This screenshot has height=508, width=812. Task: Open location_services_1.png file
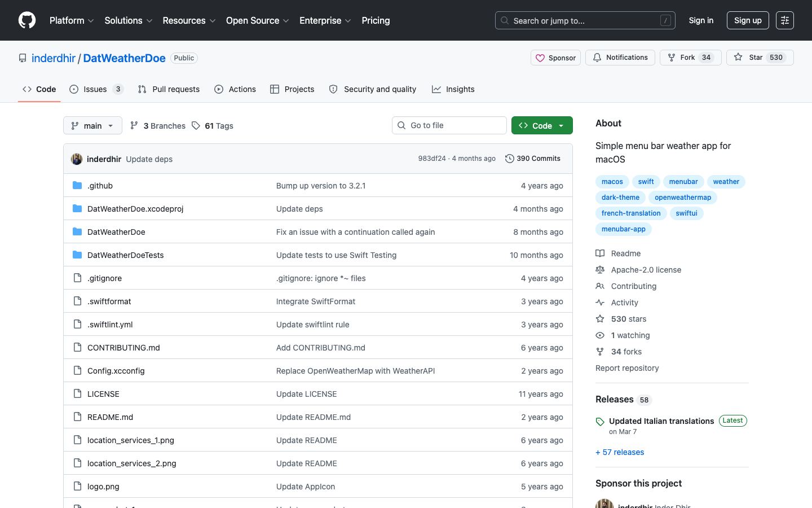[131, 440]
